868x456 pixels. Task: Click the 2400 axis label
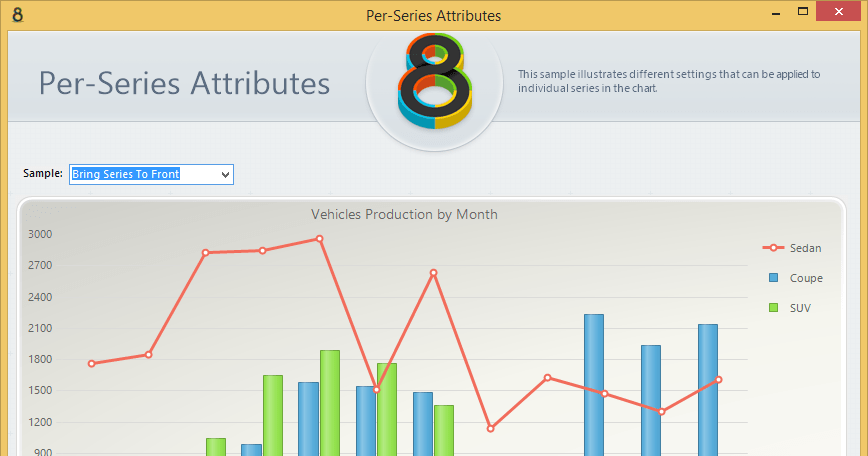point(40,297)
